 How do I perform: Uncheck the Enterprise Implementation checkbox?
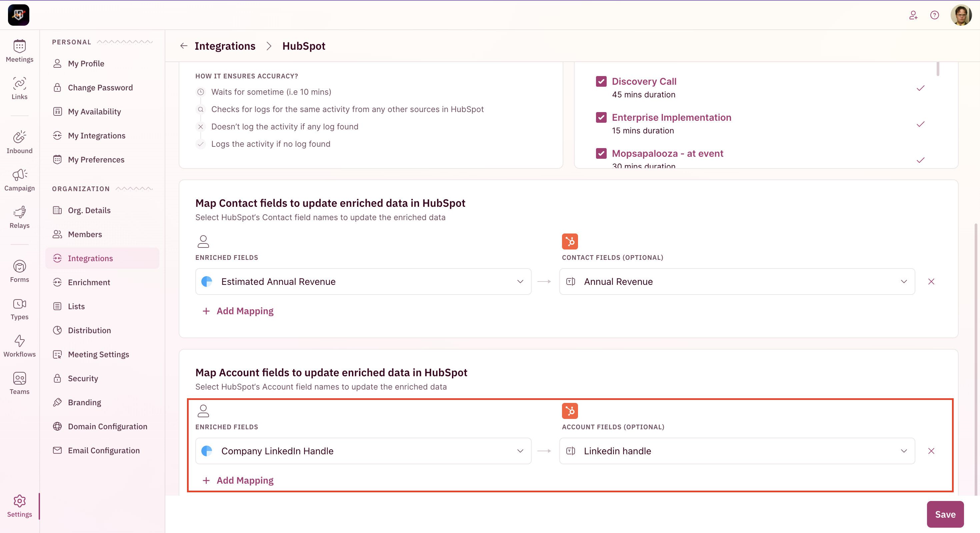601,117
